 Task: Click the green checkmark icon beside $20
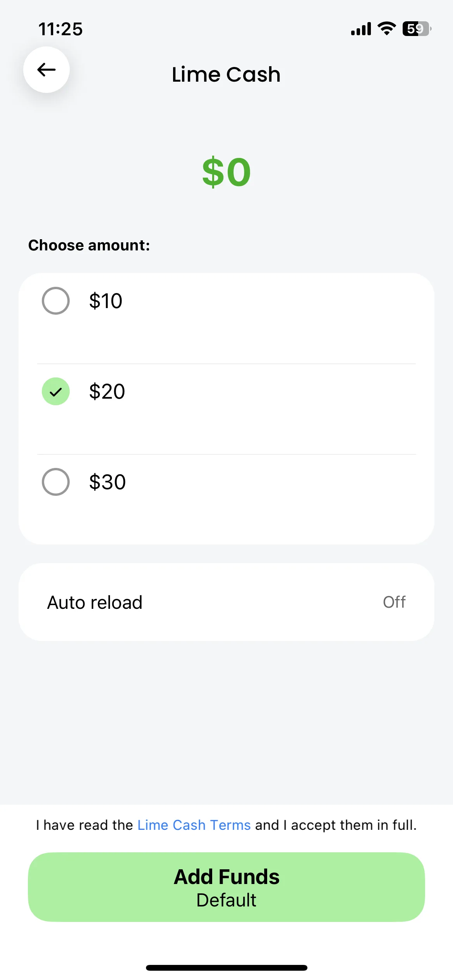[56, 391]
